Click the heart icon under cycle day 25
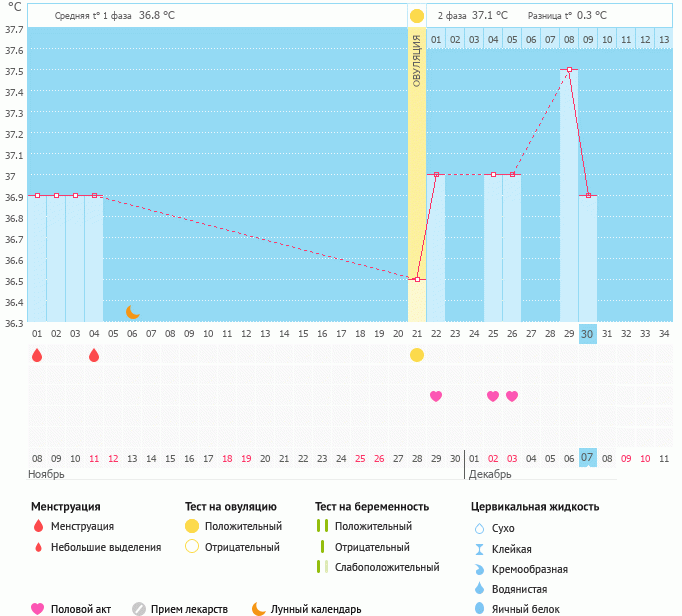 [x=493, y=396]
